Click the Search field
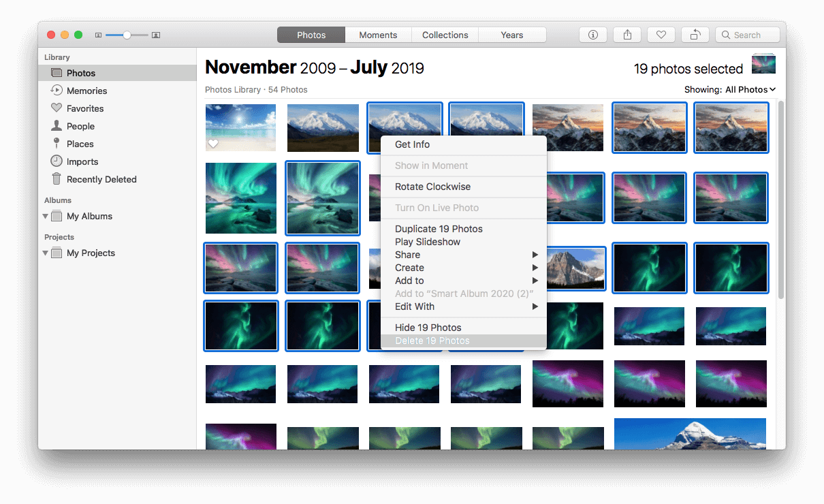Screen dimensions: 824x504 [x=747, y=35]
